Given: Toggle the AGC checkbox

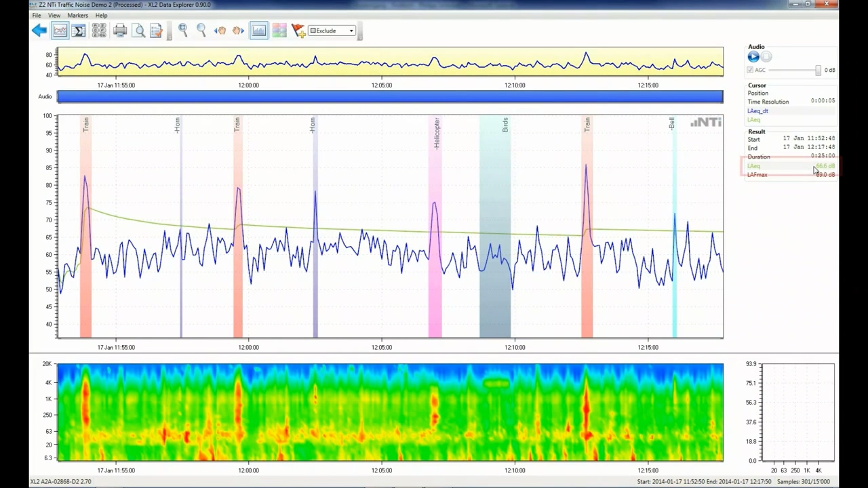Looking at the screenshot, I should tap(750, 70).
